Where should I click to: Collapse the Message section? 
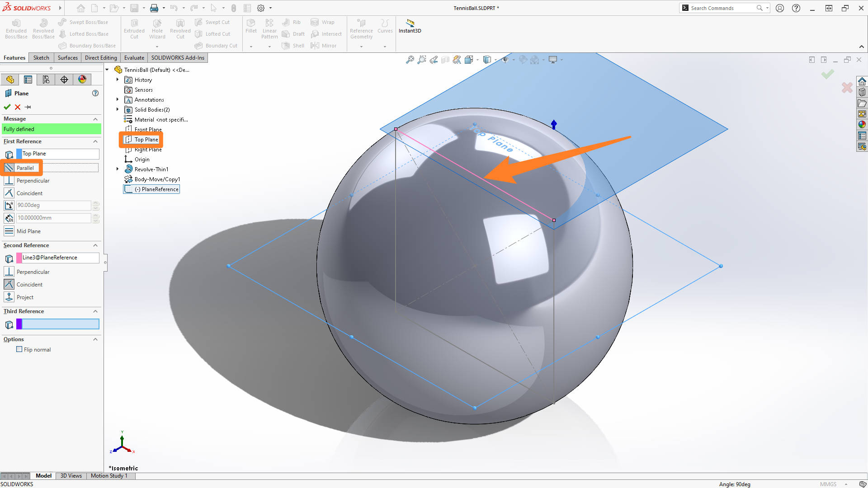pyautogui.click(x=95, y=119)
